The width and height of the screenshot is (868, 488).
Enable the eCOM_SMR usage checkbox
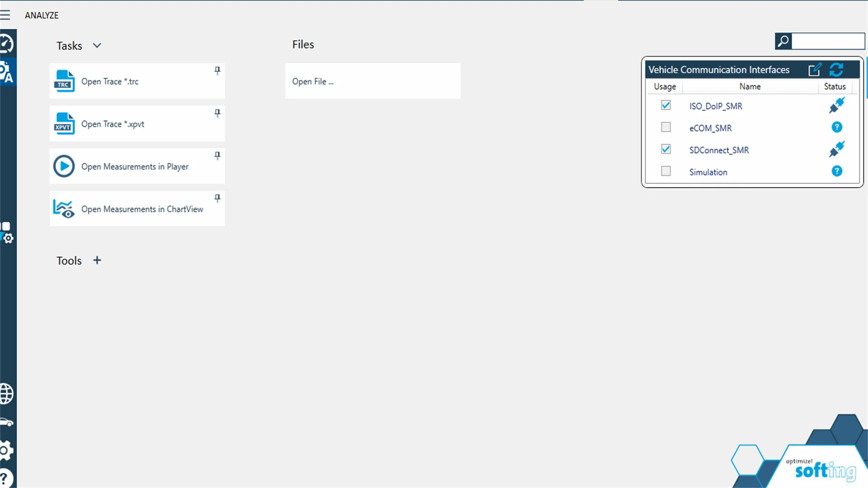point(665,127)
